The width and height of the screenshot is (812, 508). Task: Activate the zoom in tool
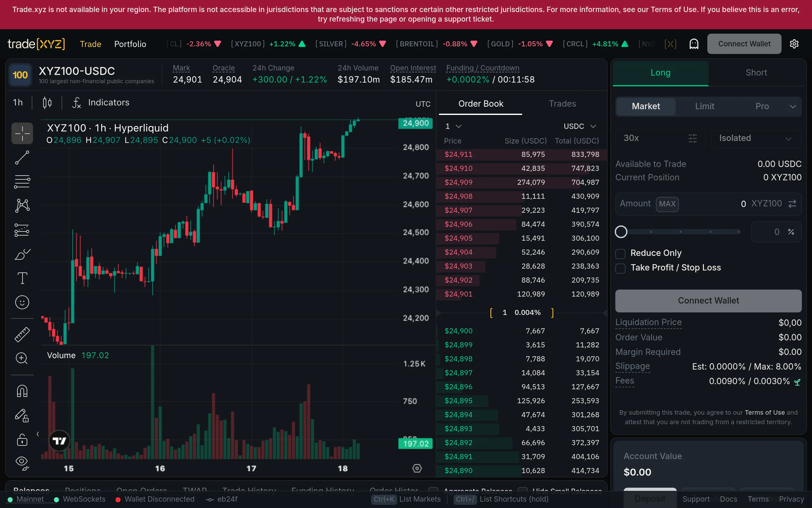click(22, 358)
